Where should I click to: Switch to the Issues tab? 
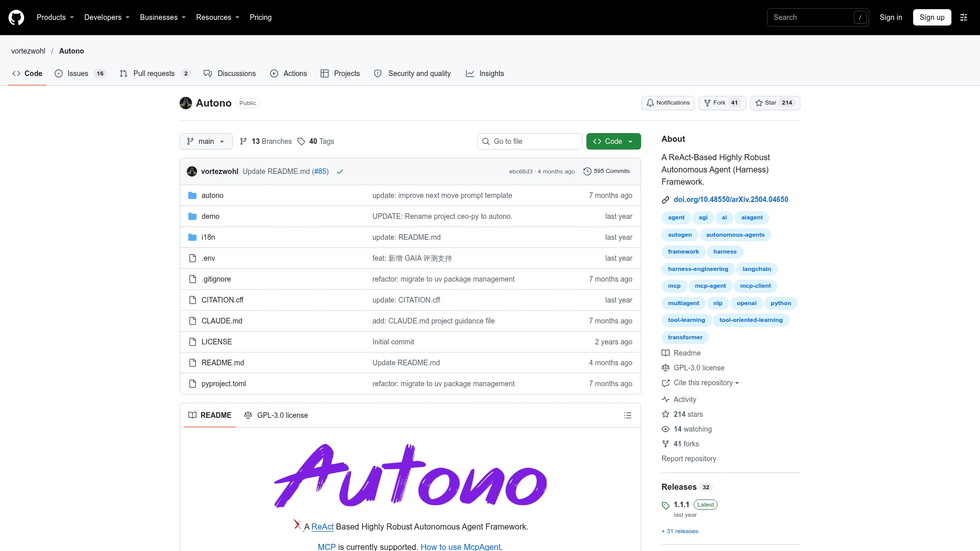click(x=81, y=73)
